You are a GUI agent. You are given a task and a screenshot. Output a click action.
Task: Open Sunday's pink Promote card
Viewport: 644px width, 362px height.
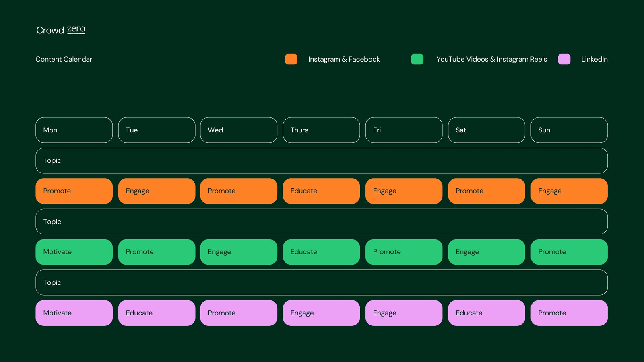[x=569, y=313]
